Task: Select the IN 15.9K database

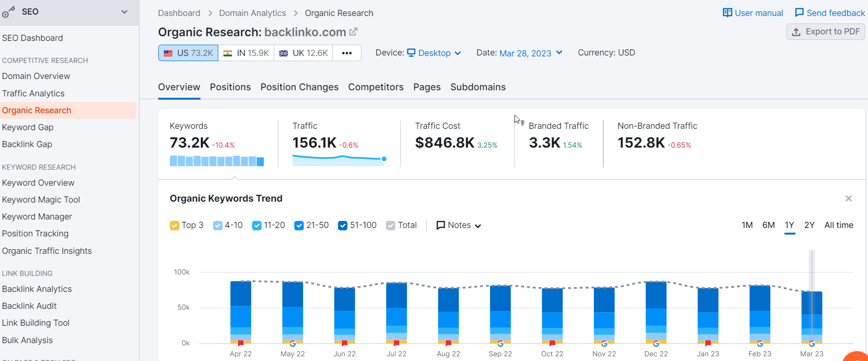Action: (246, 53)
